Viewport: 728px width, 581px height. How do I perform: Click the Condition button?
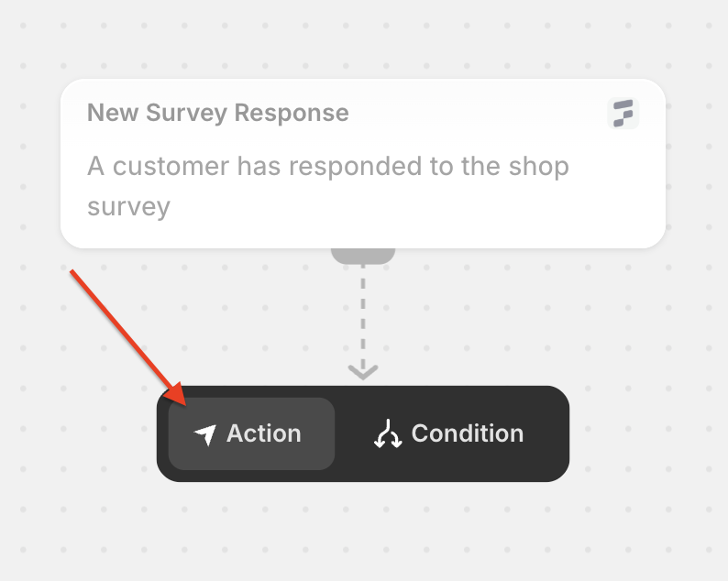pyautogui.click(x=449, y=433)
